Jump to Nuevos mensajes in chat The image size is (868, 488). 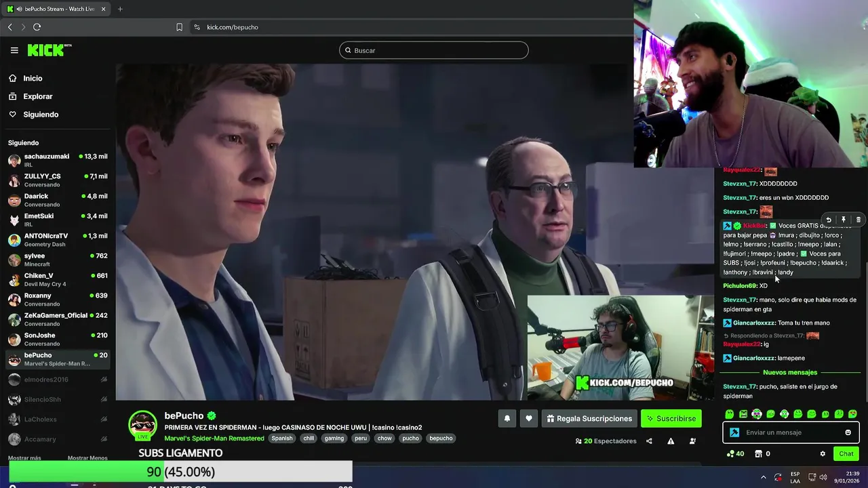(790, 373)
